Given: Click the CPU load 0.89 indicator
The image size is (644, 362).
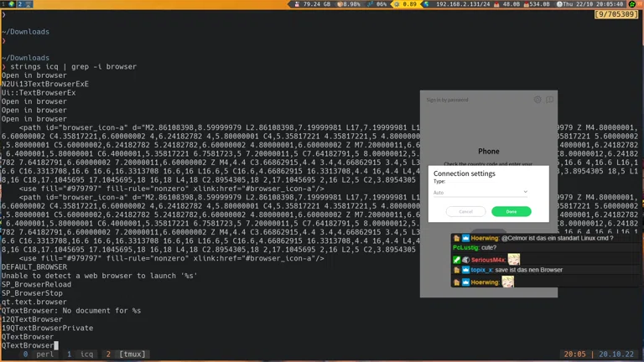Looking at the screenshot, I should coord(409,4).
